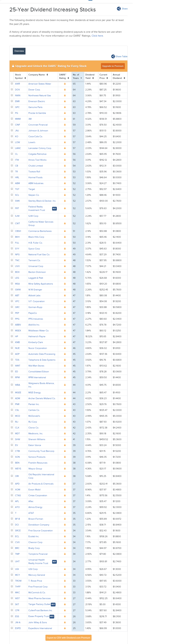Click the DARS lock icon for Emerson Electric
This screenshot has width=187, height=644.
coord(65,101)
